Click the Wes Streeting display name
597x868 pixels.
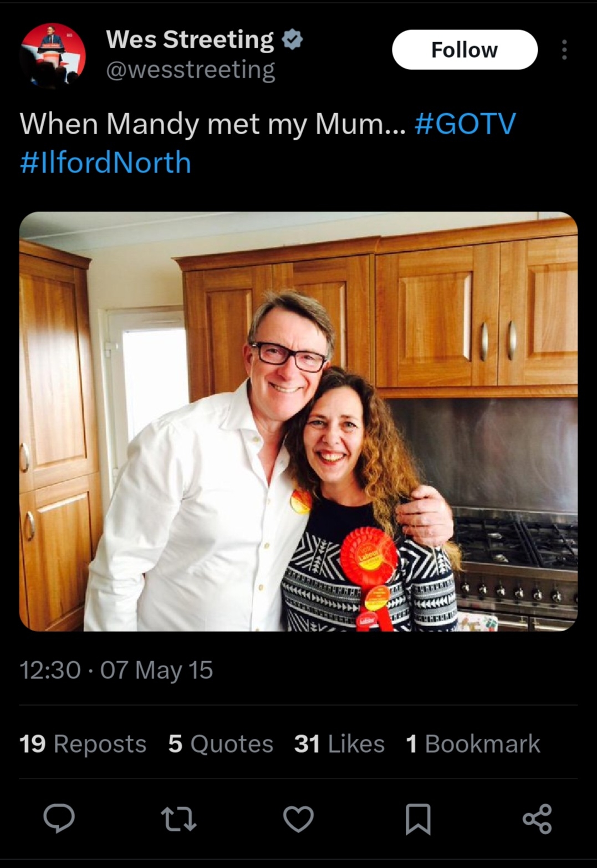tap(190, 40)
